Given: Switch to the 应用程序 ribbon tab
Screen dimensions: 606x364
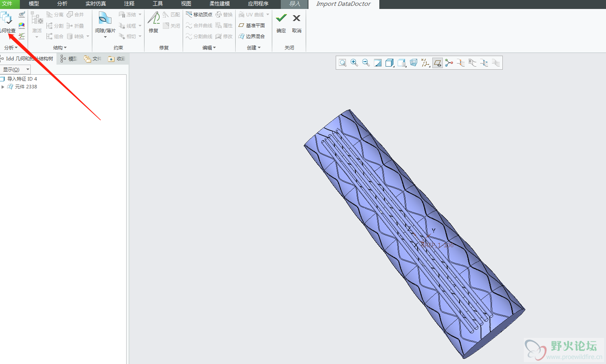Looking at the screenshot, I should tap(258, 4).
